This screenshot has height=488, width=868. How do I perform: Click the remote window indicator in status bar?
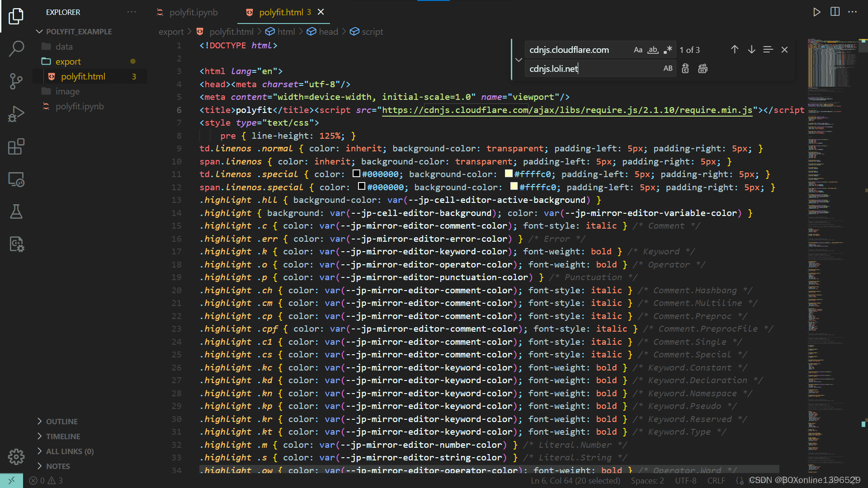point(11,480)
